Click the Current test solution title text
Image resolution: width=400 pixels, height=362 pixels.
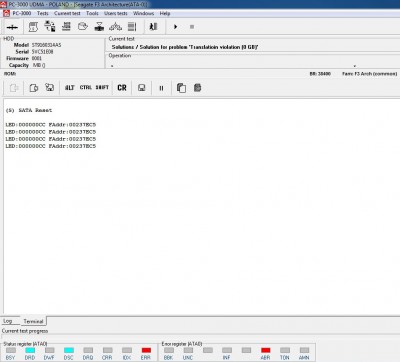point(185,47)
